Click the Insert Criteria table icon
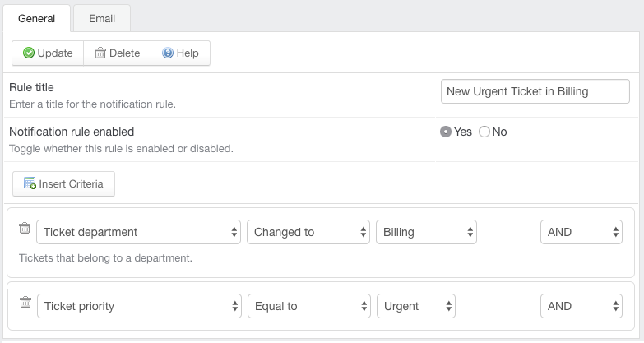Image resolution: width=644 pixels, height=343 pixels. 30,183
